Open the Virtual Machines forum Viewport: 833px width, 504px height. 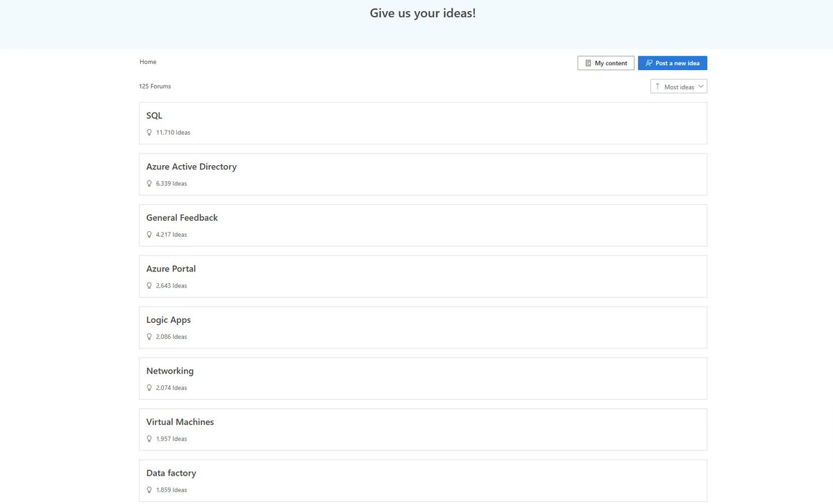tap(423, 430)
